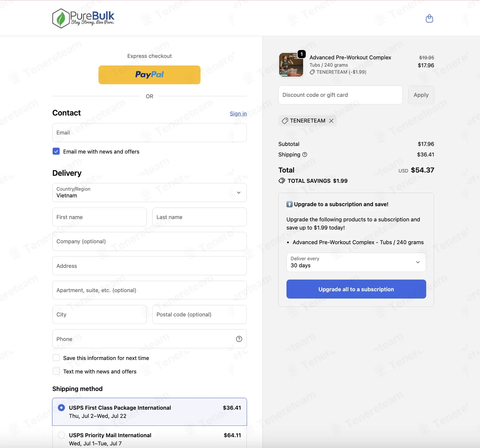This screenshot has height=448, width=480.
Task: Pay with the PayPal express button
Action: point(149,75)
